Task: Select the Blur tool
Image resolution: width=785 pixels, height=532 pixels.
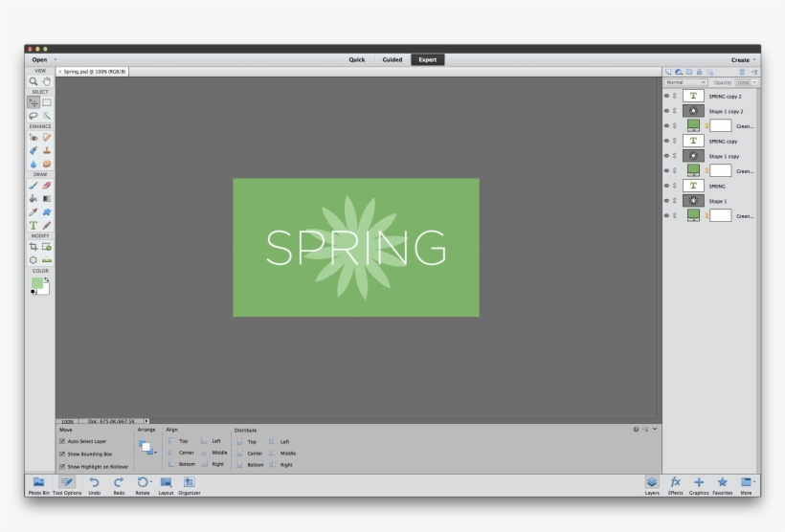Action: coord(34,164)
